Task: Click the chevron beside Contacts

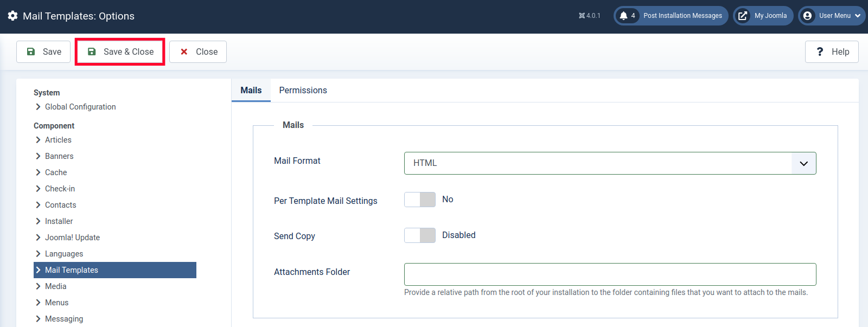Action: 38,205
